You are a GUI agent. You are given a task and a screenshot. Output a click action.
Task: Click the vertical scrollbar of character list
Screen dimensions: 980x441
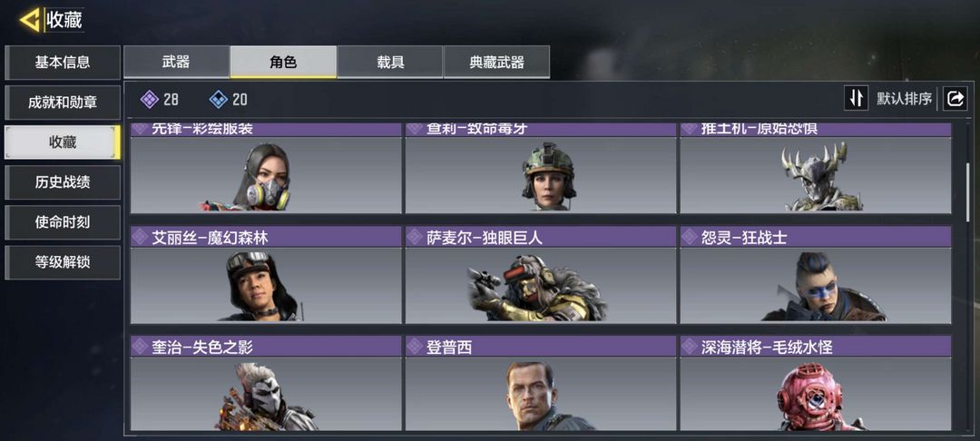click(x=968, y=192)
